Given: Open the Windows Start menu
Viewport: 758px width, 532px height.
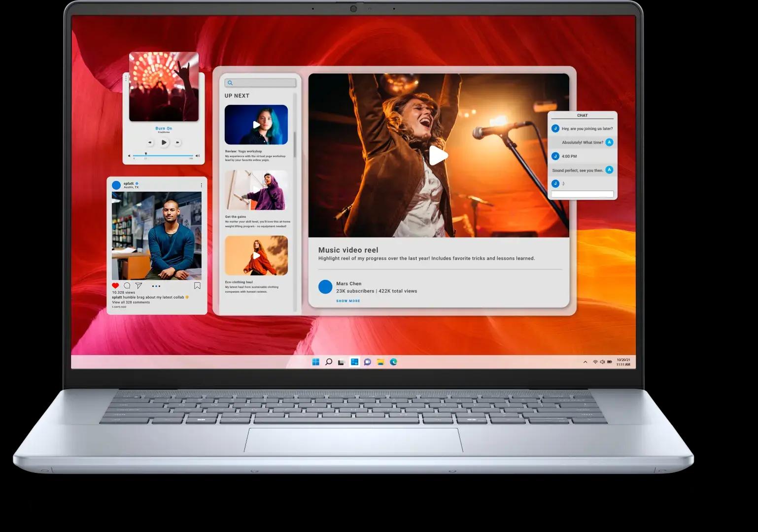Looking at the screenshot, I should 315,362.
